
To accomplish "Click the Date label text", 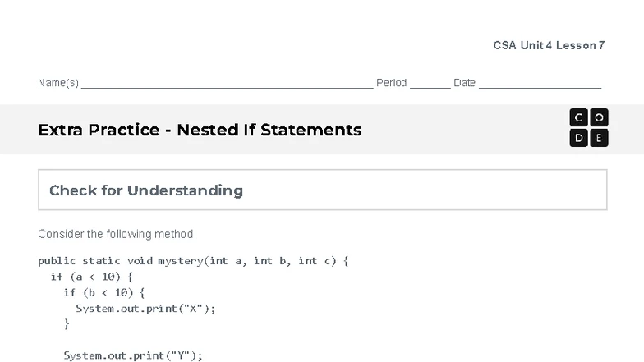I will [464, 83].
